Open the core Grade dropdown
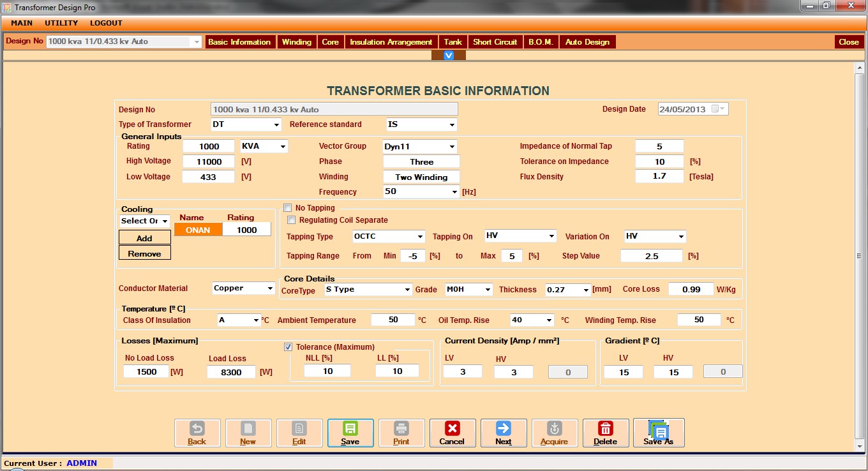Screen dimensions: 868x471 click(x=488, y=290)
